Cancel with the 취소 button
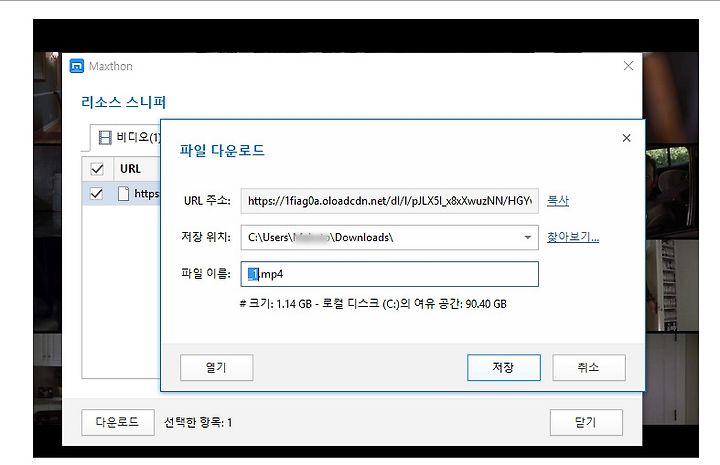This screenshot has height=465, width=720. [x=589, y=367]
